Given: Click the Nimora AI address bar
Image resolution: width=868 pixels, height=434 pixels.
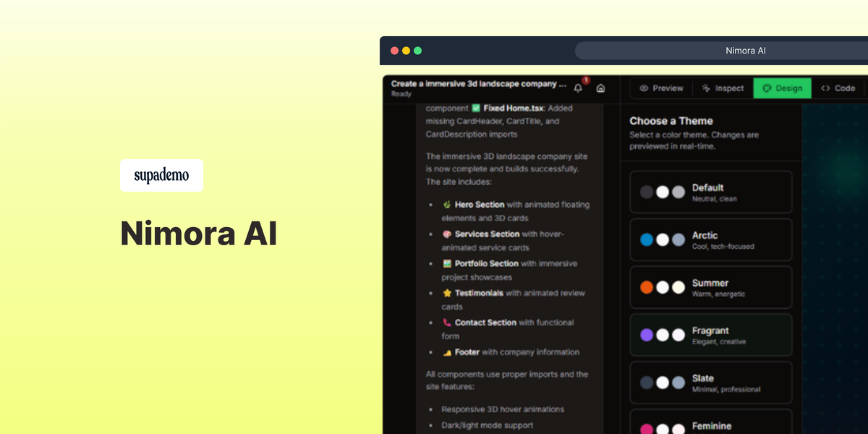Looking at the screenshot, I should pos(722,51).
